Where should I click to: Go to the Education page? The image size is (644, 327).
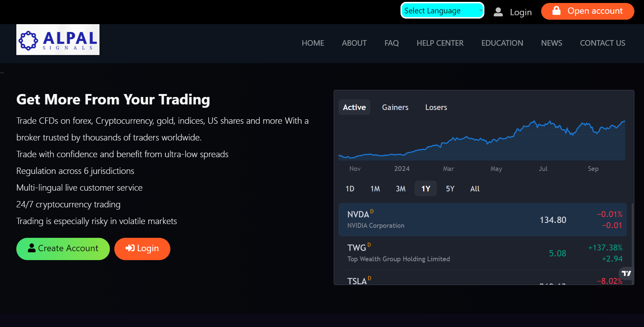[x=502, y=43]
